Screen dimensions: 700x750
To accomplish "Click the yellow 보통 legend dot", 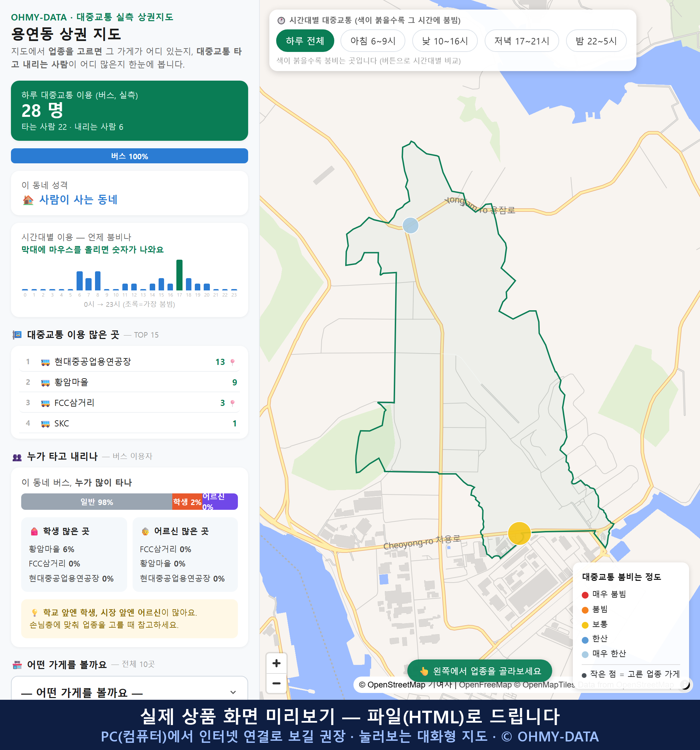I will coord(585,625).
